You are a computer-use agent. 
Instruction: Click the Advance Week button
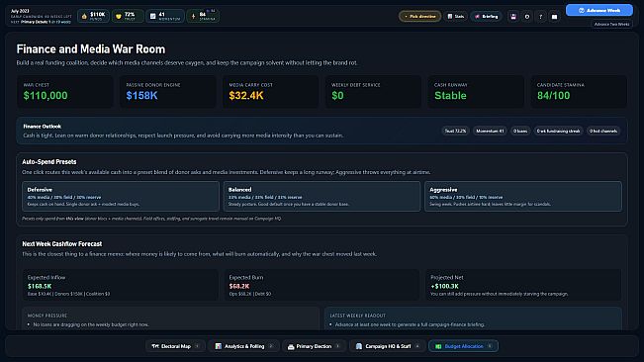pyautogui.click(x=599, y=10)
